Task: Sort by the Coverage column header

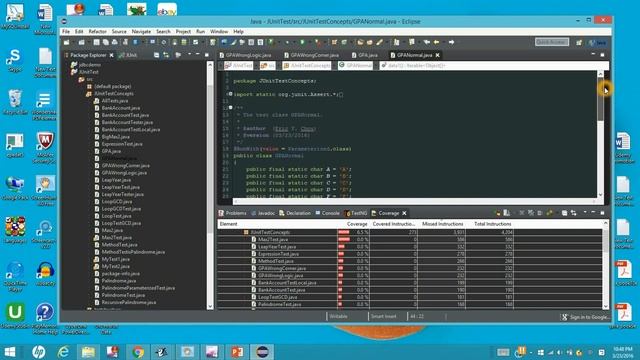Action: (x=354, y=224)
